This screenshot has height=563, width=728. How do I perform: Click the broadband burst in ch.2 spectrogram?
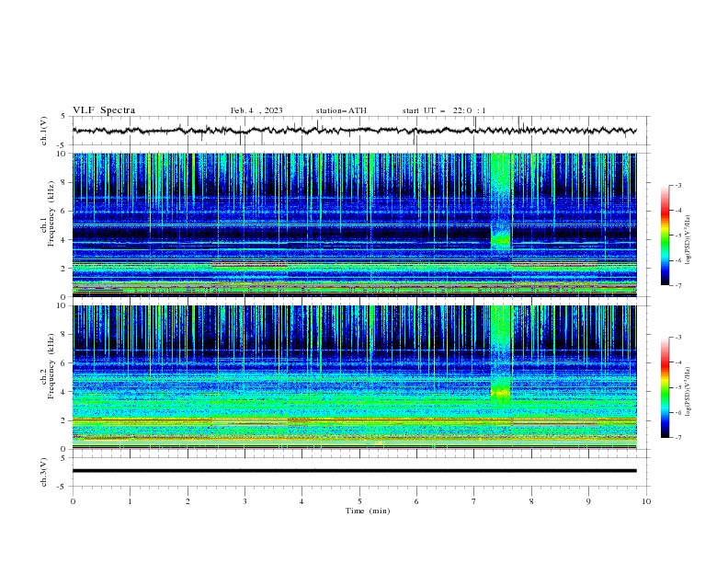(501, 354)
